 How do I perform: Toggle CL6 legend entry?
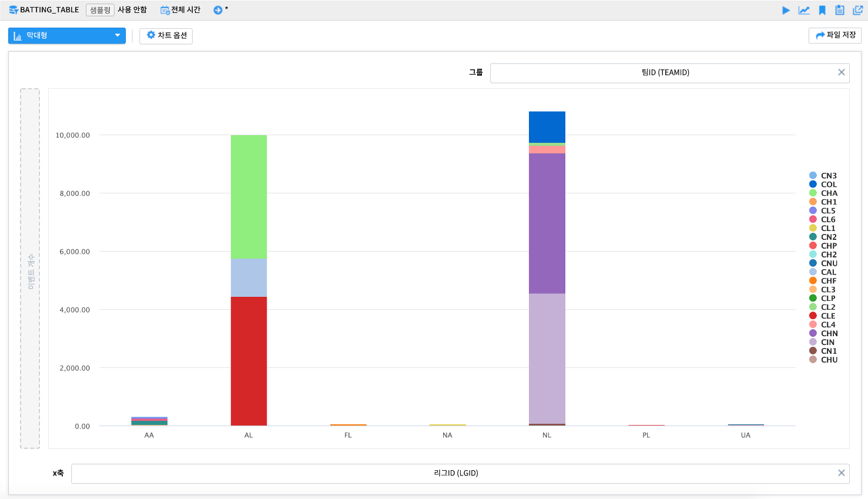823,220
